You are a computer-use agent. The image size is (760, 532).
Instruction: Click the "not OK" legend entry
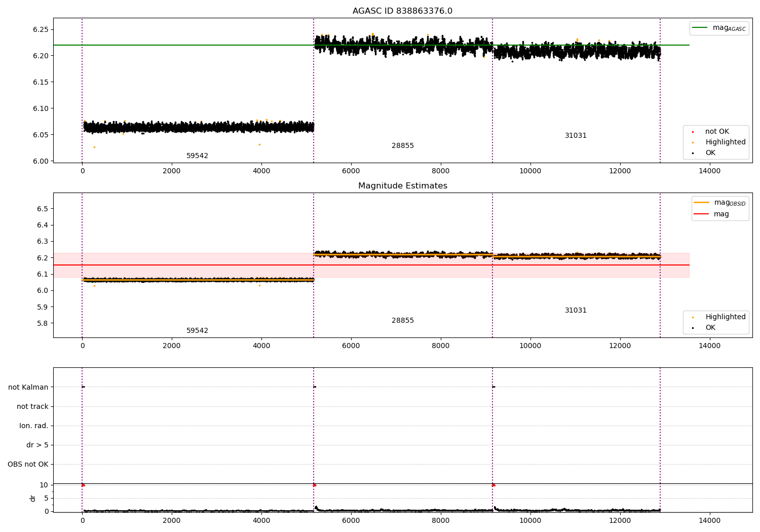711,132
